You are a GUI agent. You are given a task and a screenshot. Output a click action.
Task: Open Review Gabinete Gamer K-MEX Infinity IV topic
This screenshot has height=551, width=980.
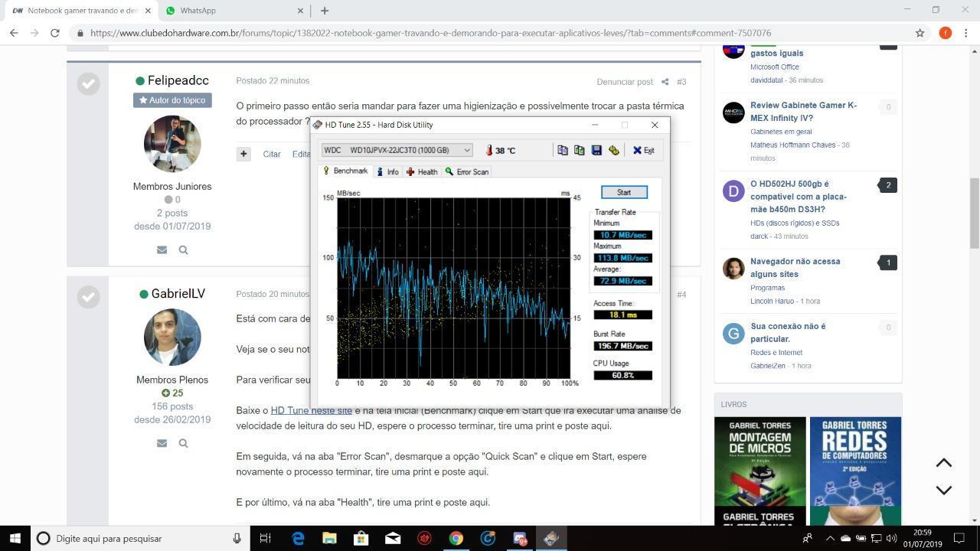pyautogui.click(x=803, y=112)
